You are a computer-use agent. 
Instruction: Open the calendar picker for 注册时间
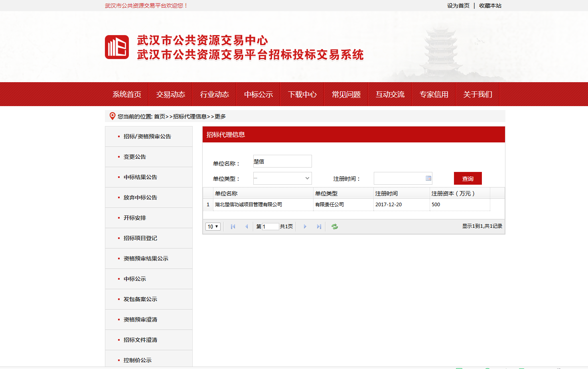click(x=428, y=178)
